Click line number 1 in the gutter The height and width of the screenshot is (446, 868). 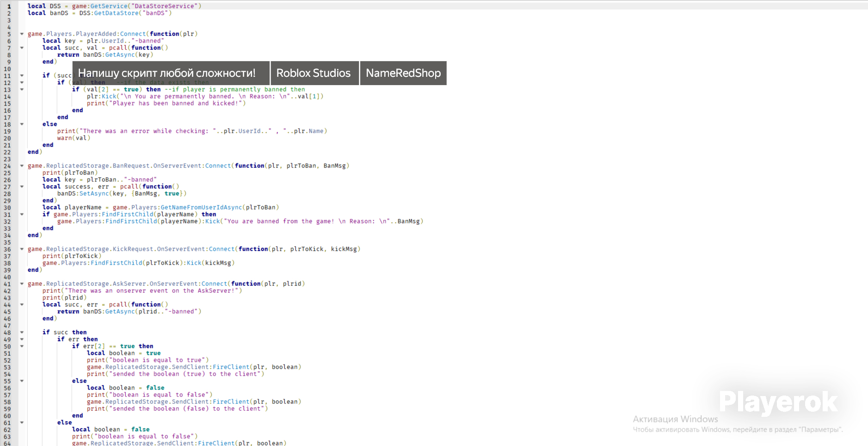9,6
